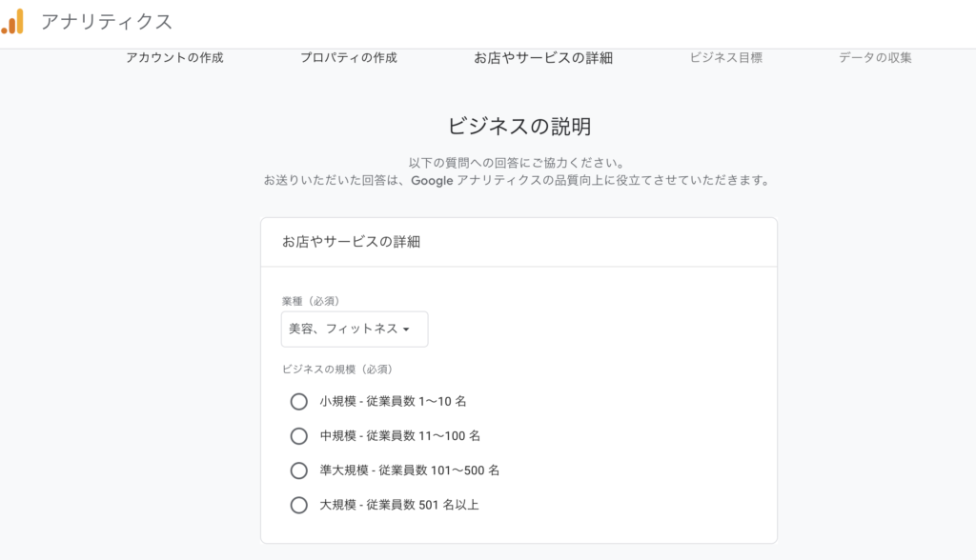The height and width of the screenshot is (560, 976).
Task: Click the label 従業員数 11〜100 名
Action: point(422,436)
